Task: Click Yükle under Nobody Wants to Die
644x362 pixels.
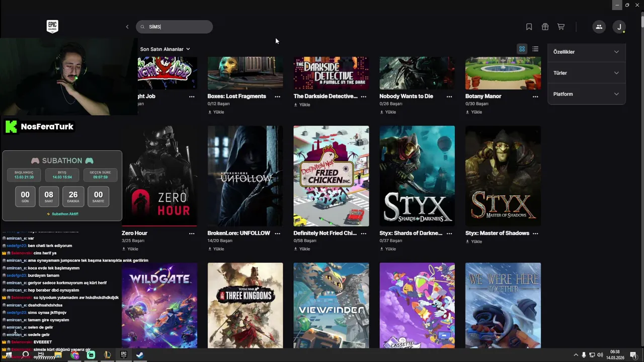Action: tap(388, 112)
